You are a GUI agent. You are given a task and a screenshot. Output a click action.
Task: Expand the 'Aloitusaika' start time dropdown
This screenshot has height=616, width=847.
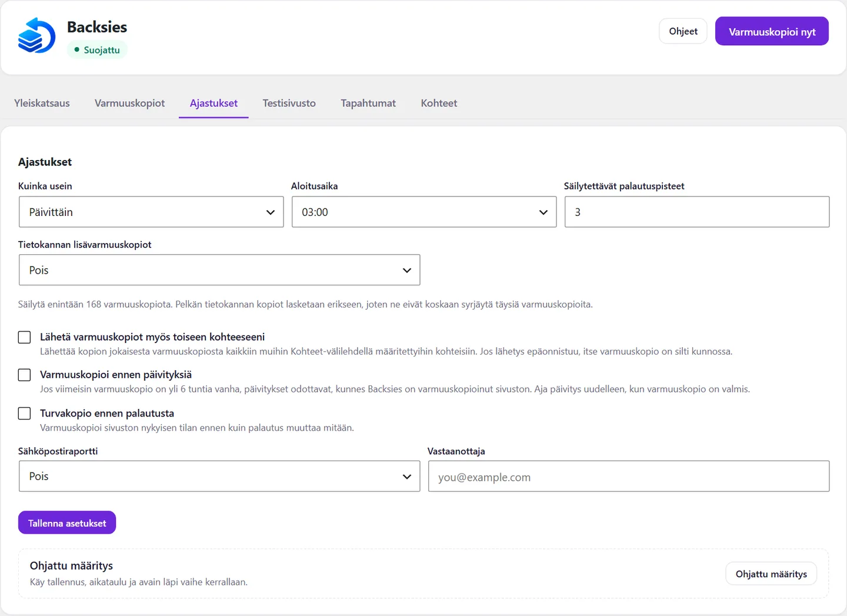424,212
